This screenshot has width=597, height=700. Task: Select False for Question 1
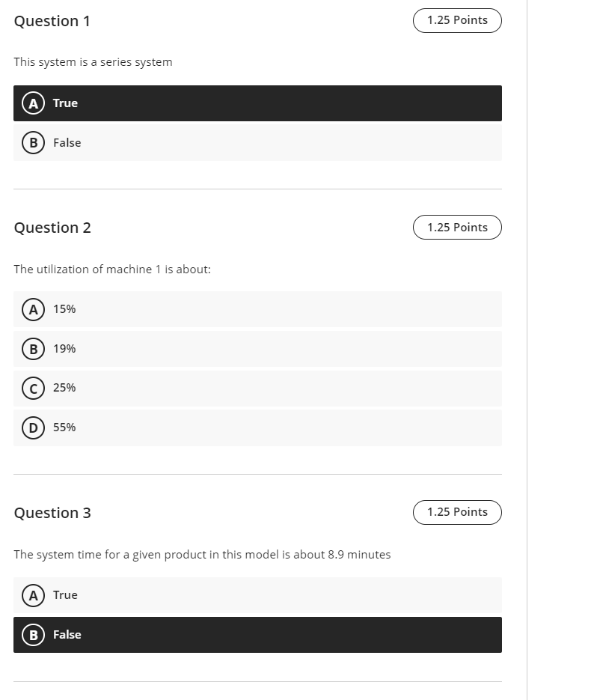pyautogui.click(x=257, y=142)
